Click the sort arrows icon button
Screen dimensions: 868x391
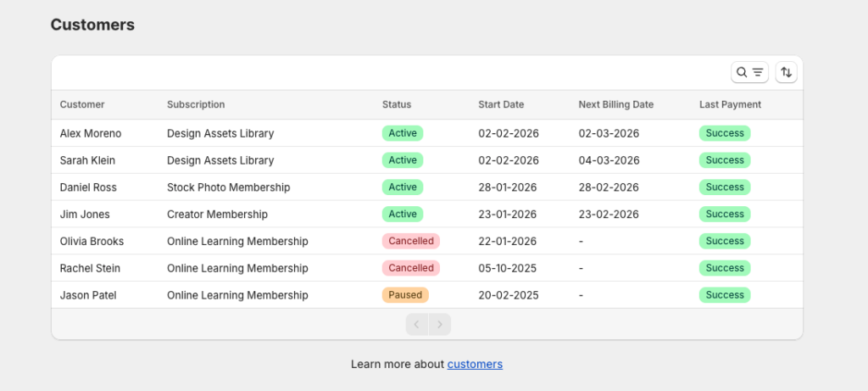point(787,73)
